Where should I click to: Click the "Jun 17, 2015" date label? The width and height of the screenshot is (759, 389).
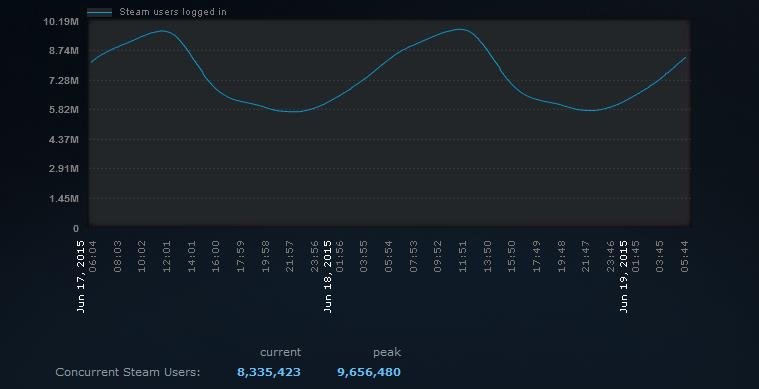coord(81,276)
